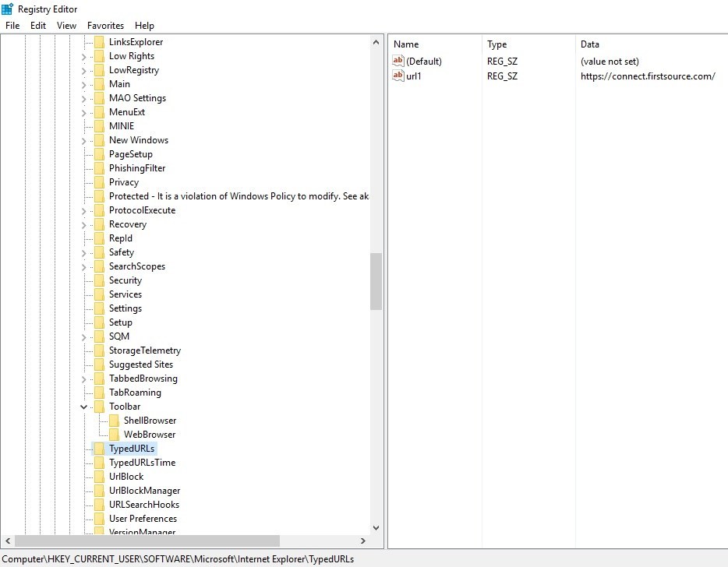Screen dimensions: 728x567
Task: Click the PhishingFilter folder icon
Action: tap(99, 168)
